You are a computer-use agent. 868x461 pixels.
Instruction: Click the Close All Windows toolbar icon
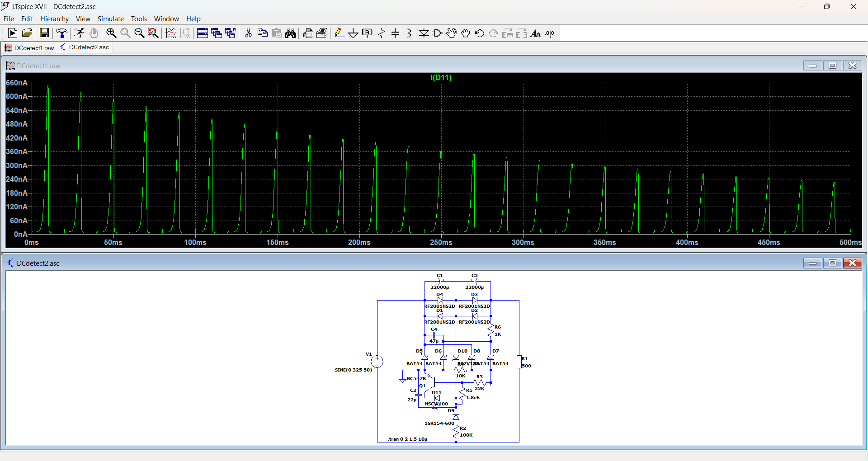[x=231, y=33]
